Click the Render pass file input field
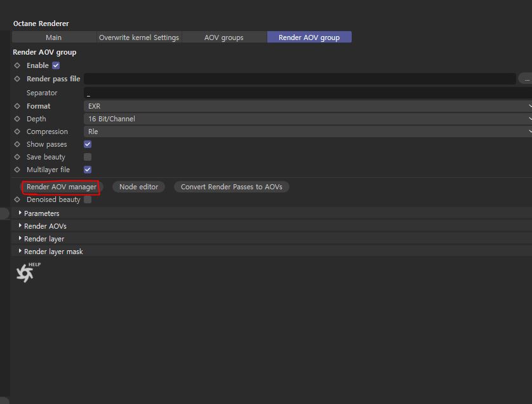 300,79
